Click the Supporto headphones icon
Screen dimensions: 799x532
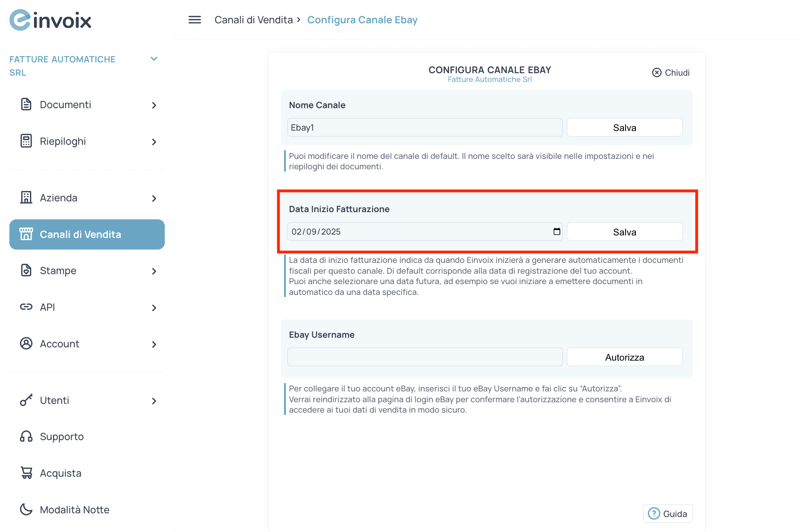[26, 436]
